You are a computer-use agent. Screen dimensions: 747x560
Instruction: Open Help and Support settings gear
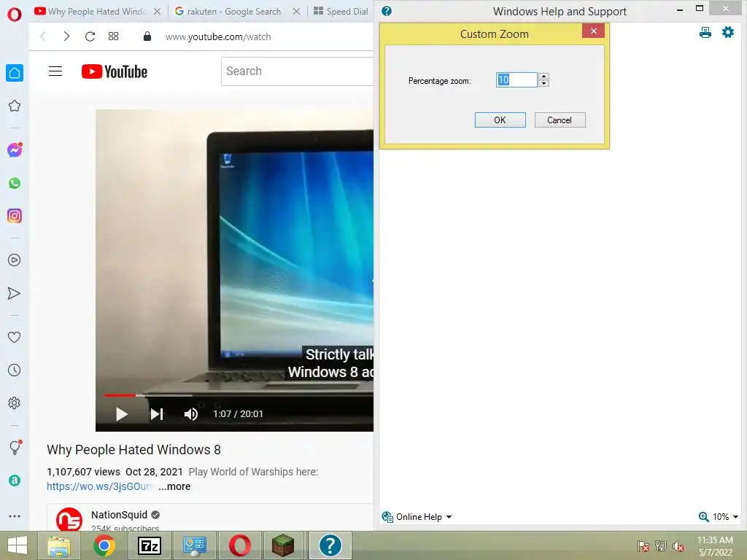pyautogui.click(x=728, y=32)
